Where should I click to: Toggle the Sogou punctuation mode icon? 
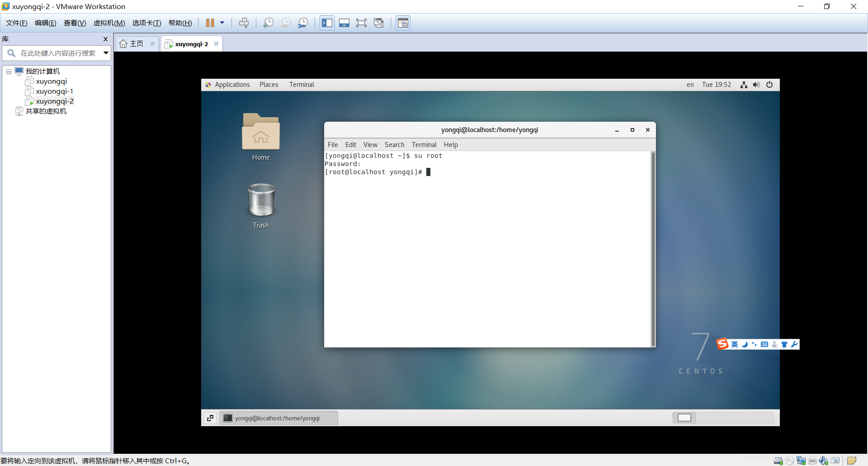(x=754, y=344)
